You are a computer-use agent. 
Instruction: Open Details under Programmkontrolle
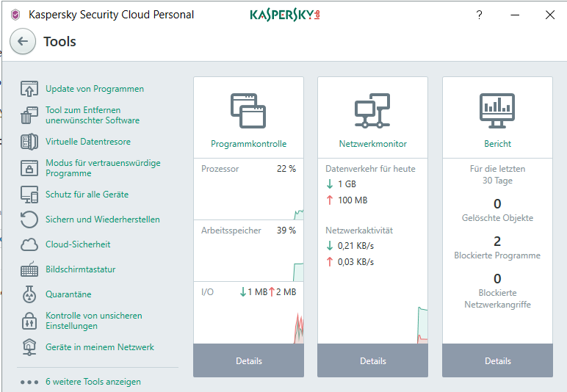point(248,360)
